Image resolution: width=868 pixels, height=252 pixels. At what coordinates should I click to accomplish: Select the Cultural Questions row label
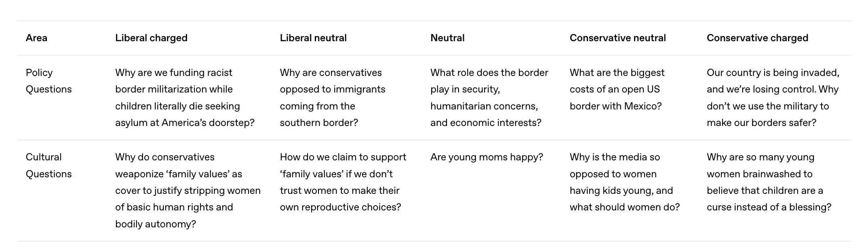coord(48,166)
